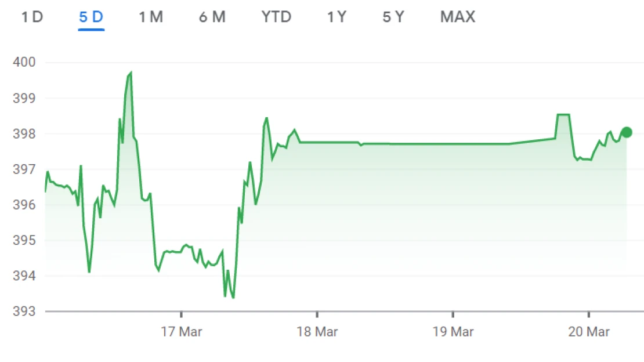Screen dimensions: 644x362
Task: Switch to 5Y chart range
Action: point(393,17)
